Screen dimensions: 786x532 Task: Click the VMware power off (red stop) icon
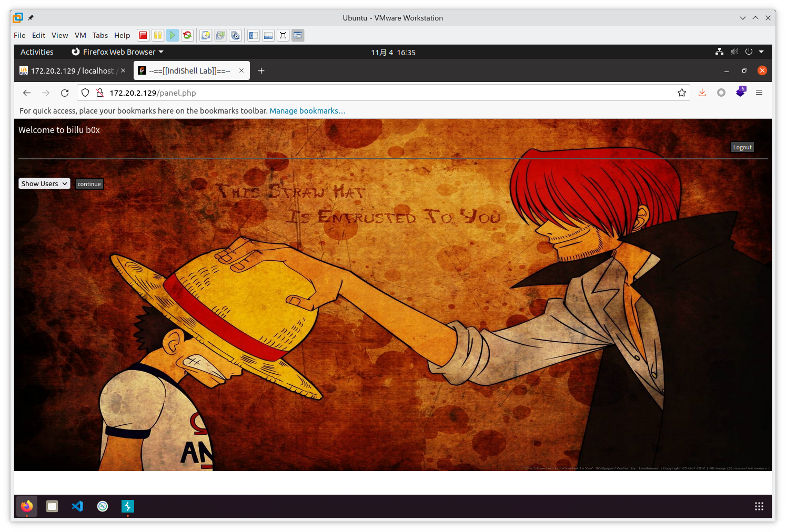pos(143,35)
